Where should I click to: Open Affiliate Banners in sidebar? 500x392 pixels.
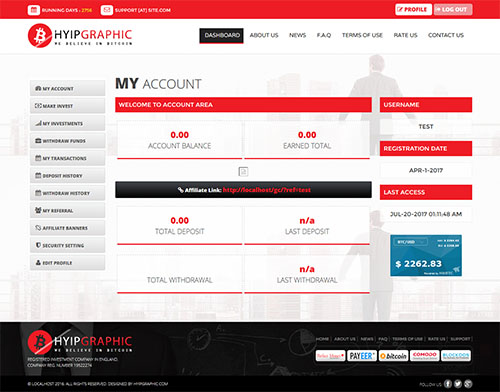67,228
